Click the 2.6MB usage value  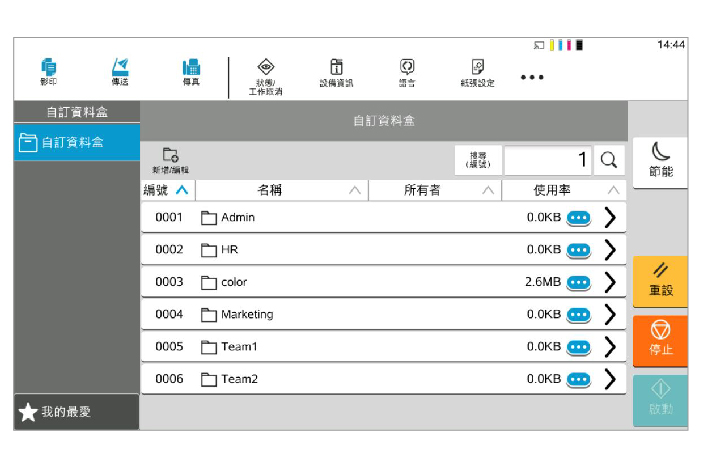543,282
